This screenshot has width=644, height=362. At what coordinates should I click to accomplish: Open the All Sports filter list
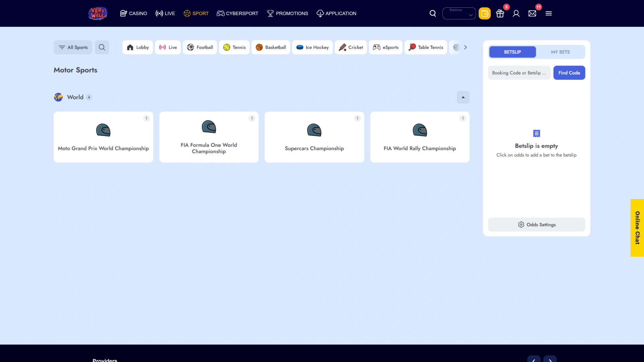(x=73, y=47)
